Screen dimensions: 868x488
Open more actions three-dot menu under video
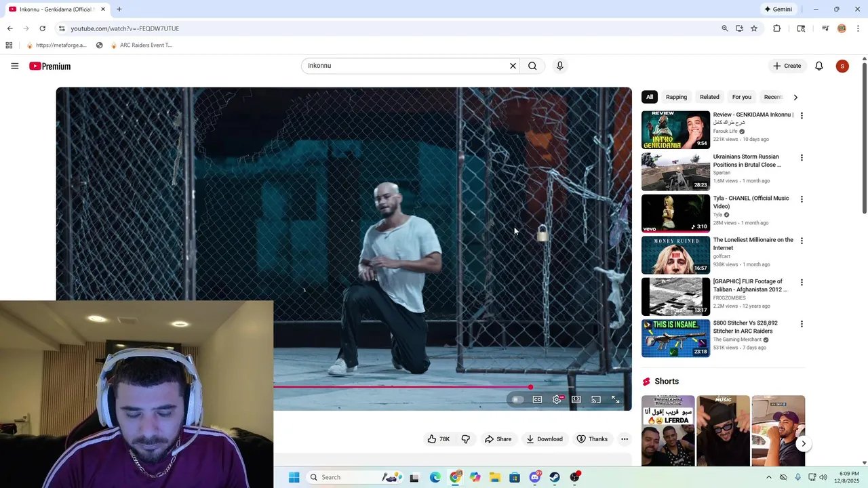pos(625,439)
